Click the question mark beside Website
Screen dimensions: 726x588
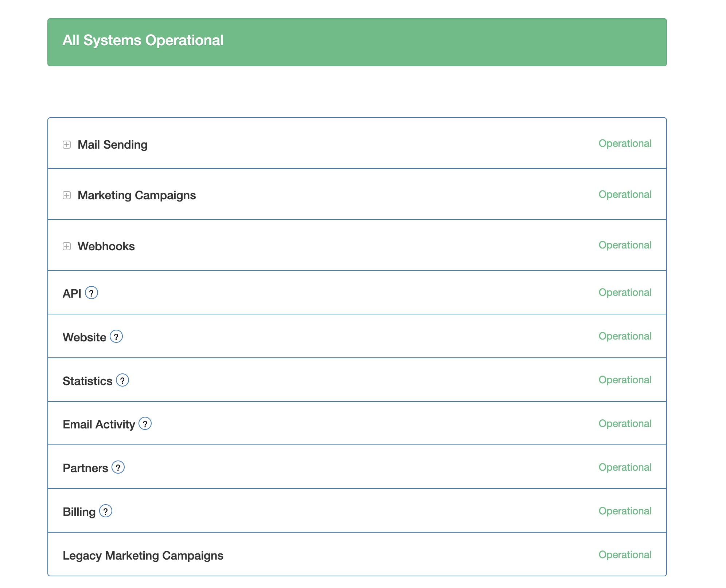(x=116, y=337)
